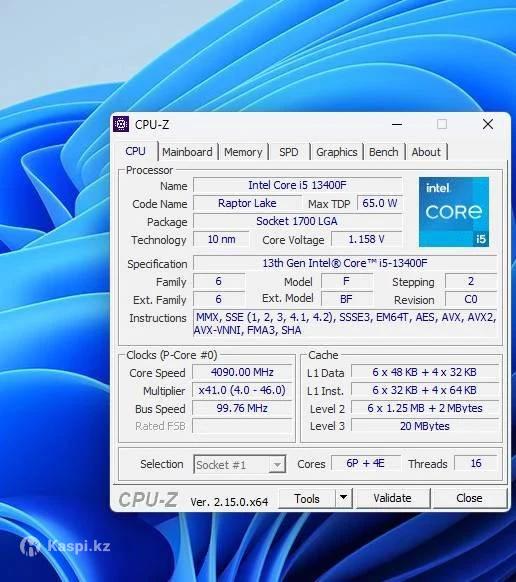Click the Technology value 10 nm

(x=221, y=239)
